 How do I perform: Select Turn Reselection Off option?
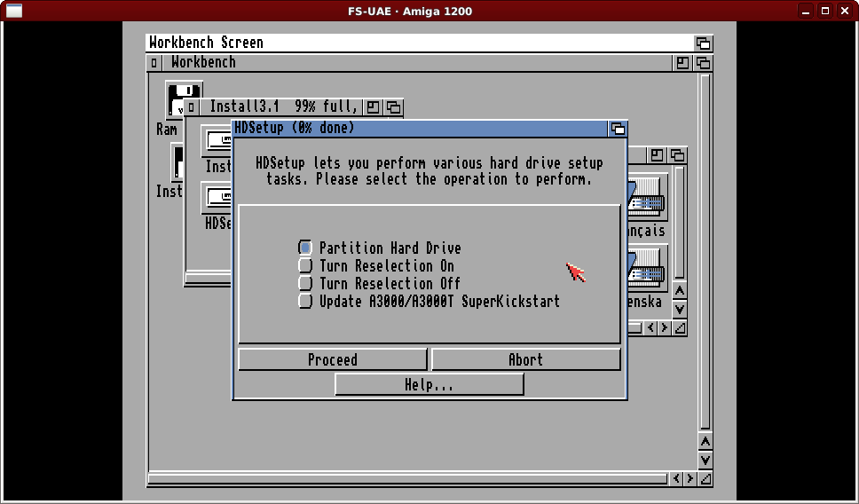click(305, 283)
